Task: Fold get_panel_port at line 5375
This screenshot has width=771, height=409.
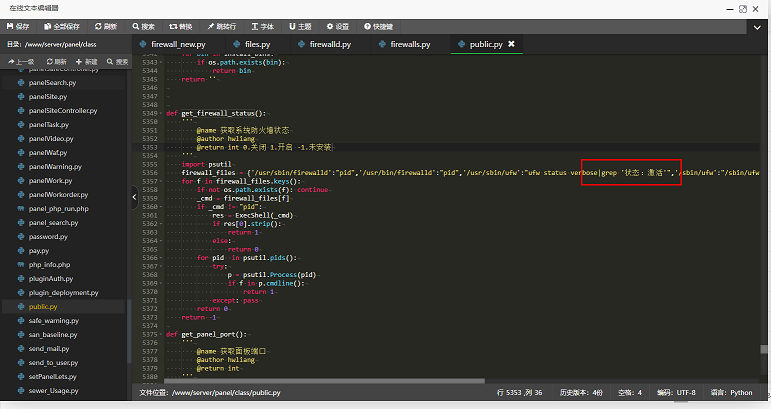Action: pos(161,334)
